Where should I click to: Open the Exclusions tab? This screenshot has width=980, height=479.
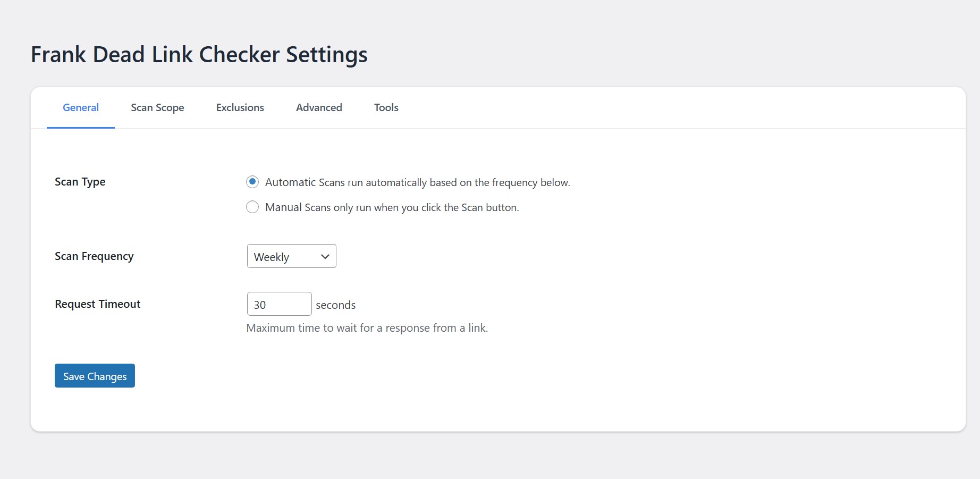[240, 107]
